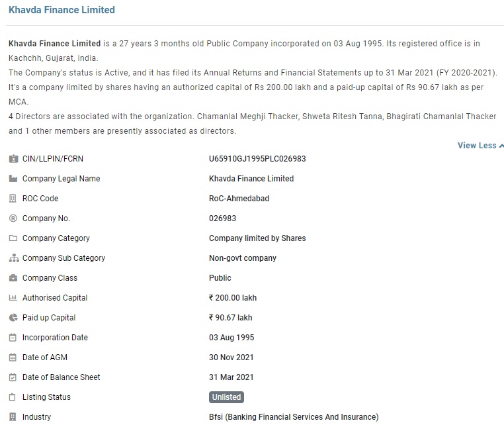
Task: Click the RoC-Ahmedabad value
Action: click(239, 199)
